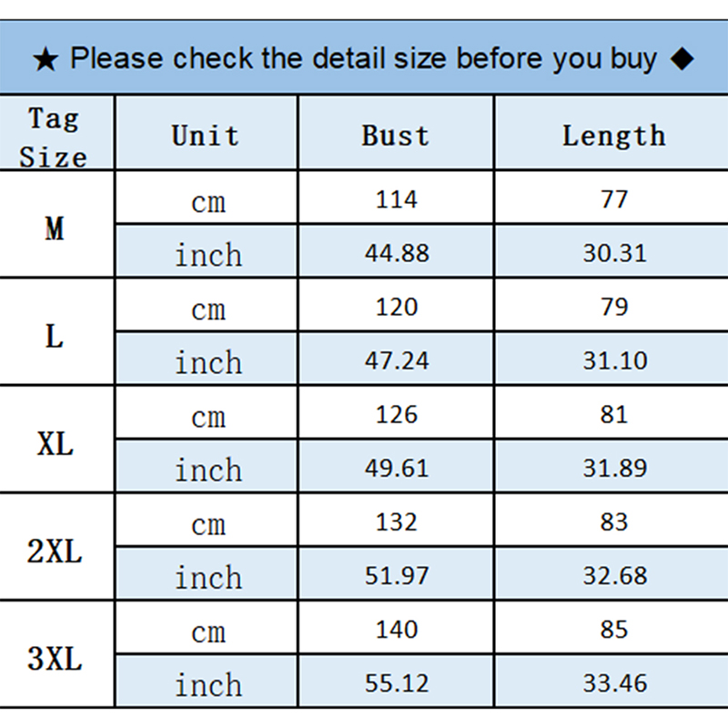Select the 51.97 inch bust value
This screenshot has width=728, height=728.
click(x=396, y=576)
